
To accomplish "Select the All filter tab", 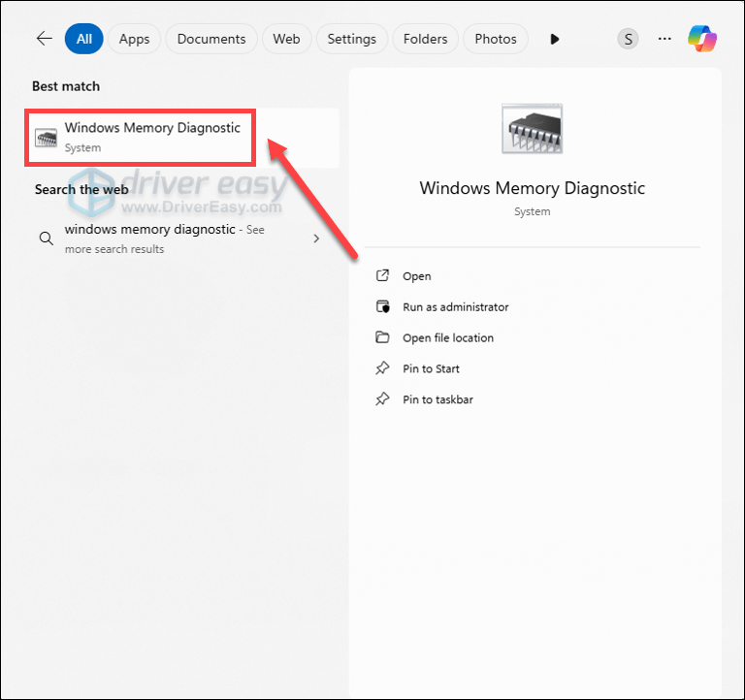I will coord(84,39).
